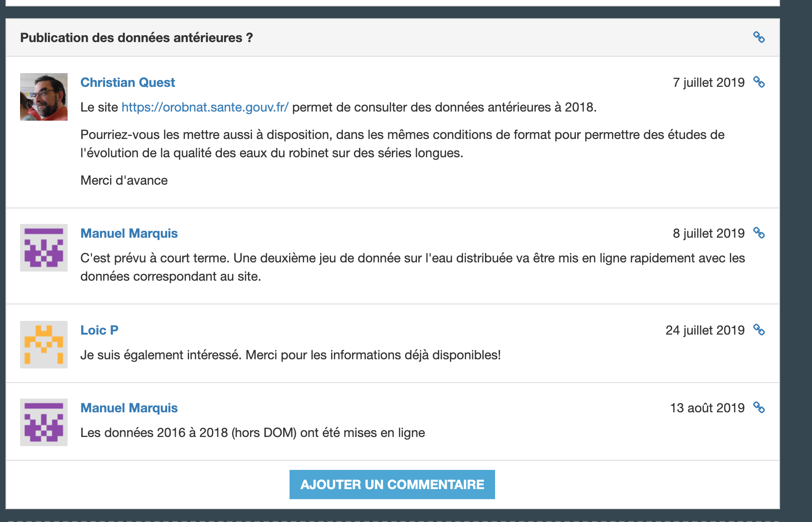This screenshot has width=812, height=522.
Task: Open Manuel Marquis name on 13 août comment
Action: (129, 408)
